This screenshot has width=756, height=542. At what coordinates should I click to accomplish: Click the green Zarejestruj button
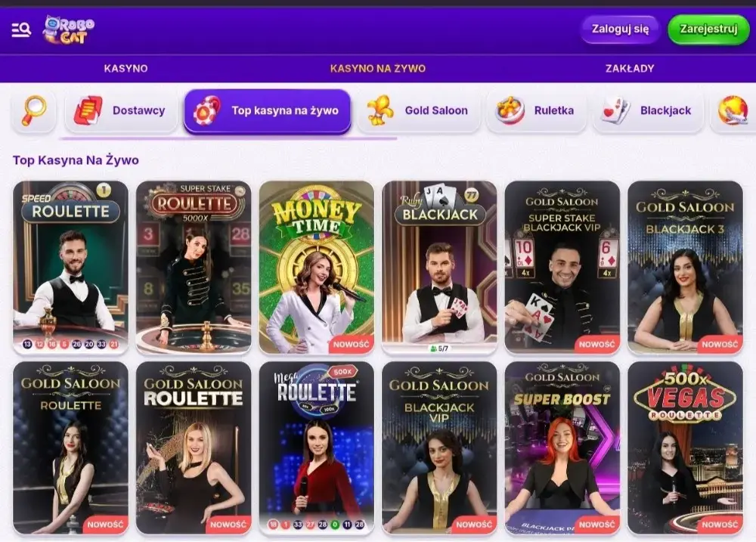tap(708, 29)
